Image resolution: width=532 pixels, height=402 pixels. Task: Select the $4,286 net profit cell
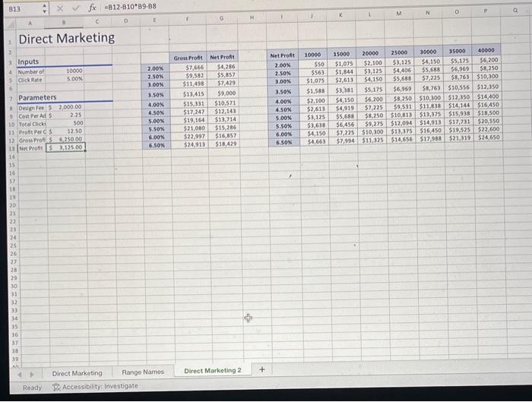[x=222, y=67]
